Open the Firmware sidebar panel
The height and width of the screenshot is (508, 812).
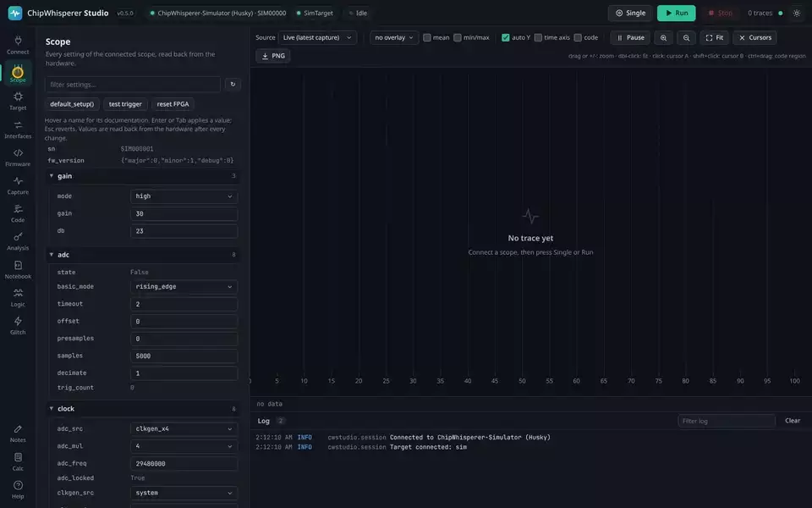(18, 157)
